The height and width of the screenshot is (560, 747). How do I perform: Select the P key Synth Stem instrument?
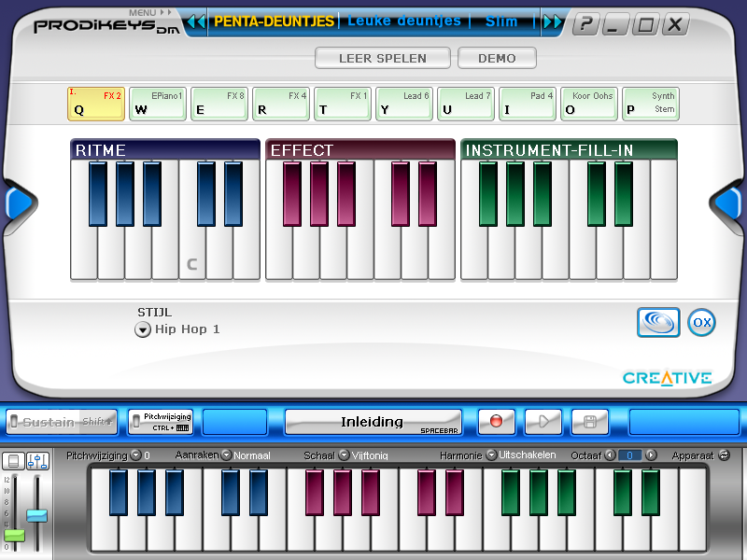(x=651, y=104)
